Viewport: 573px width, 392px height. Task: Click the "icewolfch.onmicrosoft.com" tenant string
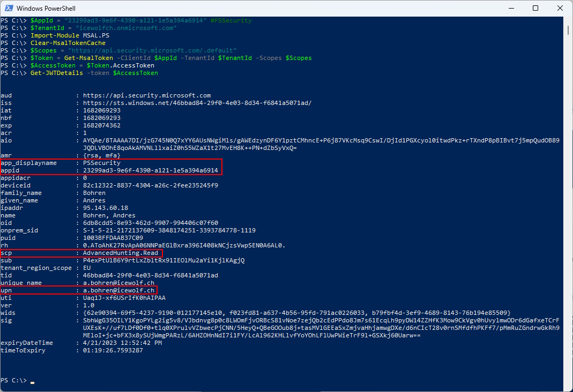126,28
